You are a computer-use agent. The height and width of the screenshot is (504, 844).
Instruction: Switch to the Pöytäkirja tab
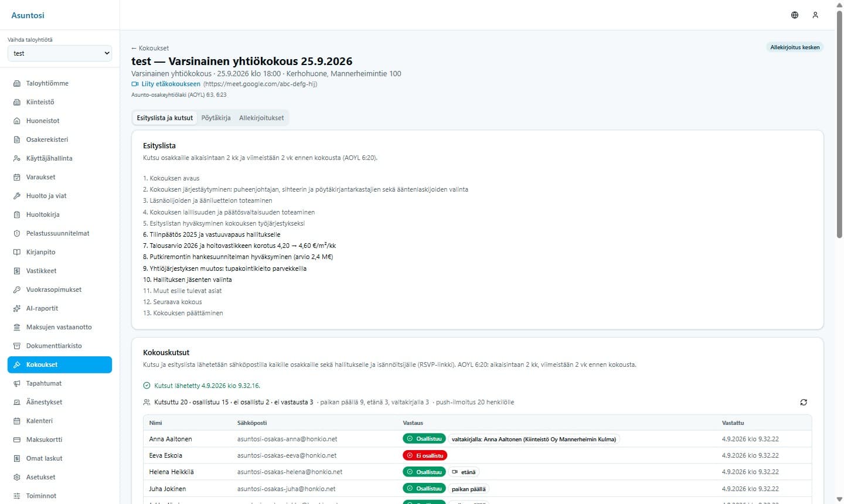click(x=216, y=118)
